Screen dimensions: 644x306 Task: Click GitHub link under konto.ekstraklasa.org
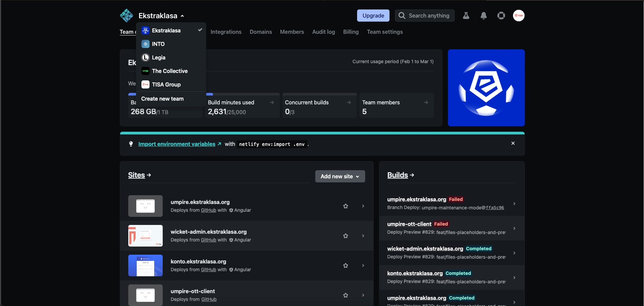(x=209, y=270)
